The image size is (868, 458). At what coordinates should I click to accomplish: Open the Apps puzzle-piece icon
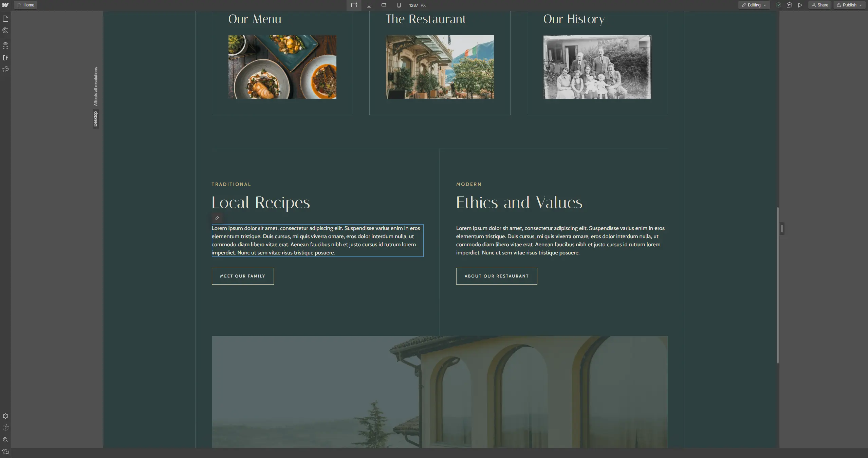5,70
